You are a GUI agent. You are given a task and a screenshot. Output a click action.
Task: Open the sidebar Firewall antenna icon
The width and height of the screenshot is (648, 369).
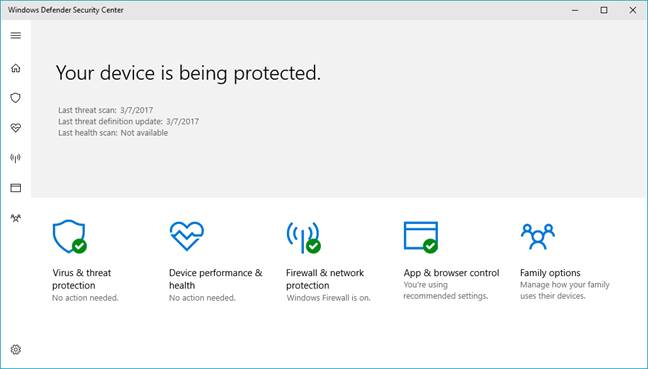tap(16, 158)
